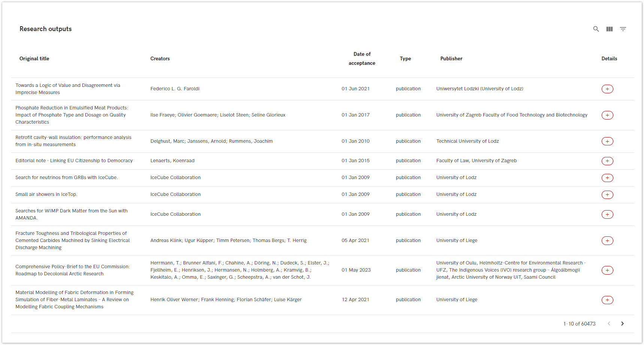The image size is (644, 345).
Task: Sort by Original title column header
Action: (x=34, y=59)
